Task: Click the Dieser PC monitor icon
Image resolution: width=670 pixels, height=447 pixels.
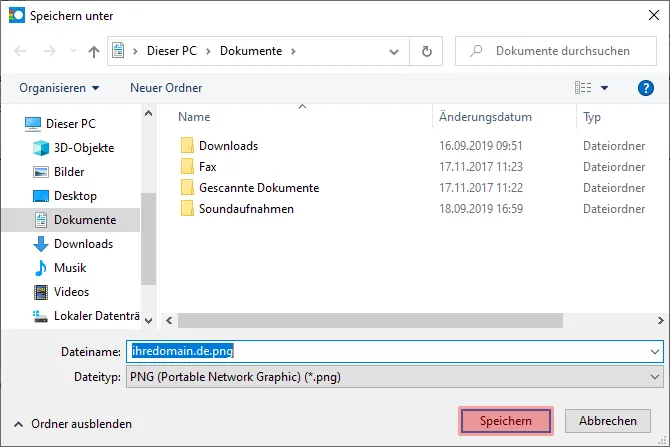Action: (x=33, y=124)
